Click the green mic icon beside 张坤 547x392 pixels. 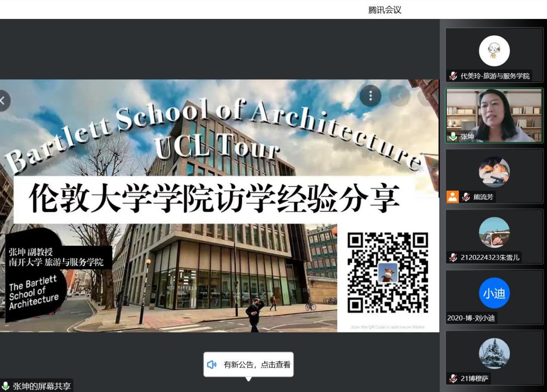(453, 136)
